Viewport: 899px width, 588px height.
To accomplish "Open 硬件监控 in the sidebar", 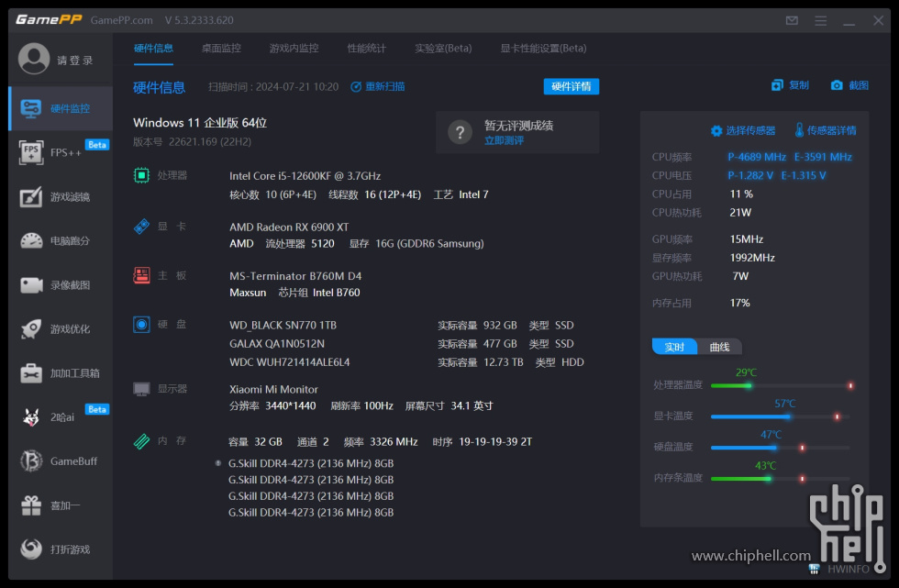I will 61,108.
